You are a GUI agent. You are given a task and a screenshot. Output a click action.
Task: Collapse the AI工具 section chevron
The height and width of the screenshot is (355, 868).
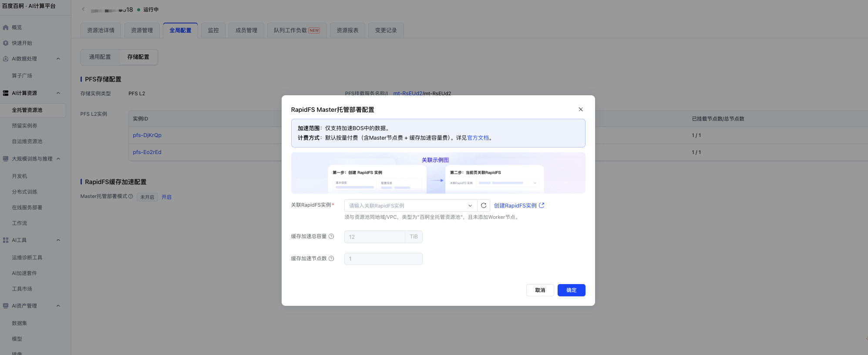pos(58,240)
